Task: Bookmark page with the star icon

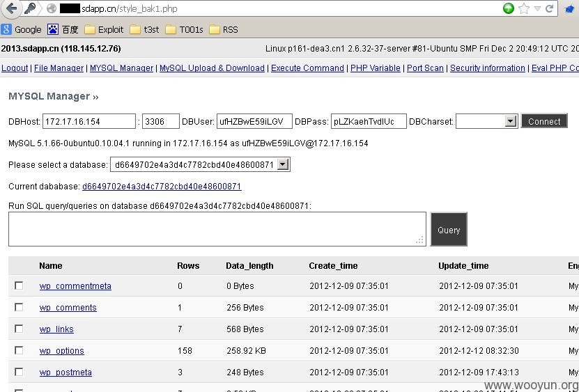Action: point(524,8)
